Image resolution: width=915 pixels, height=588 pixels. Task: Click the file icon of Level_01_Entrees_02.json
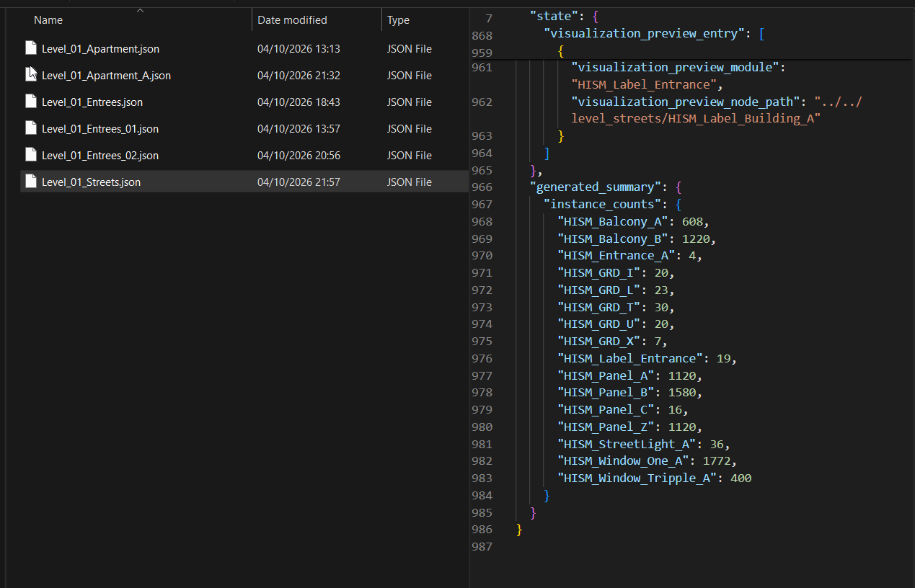[30, 155]
